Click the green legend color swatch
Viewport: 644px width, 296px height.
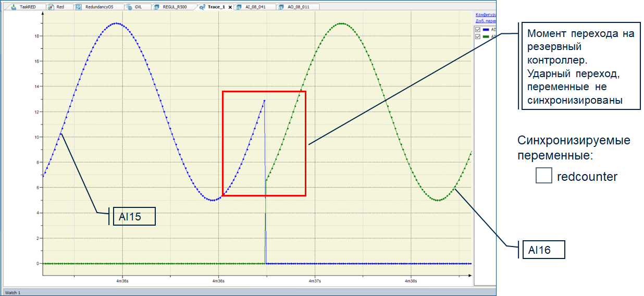[x=486, y=36]
